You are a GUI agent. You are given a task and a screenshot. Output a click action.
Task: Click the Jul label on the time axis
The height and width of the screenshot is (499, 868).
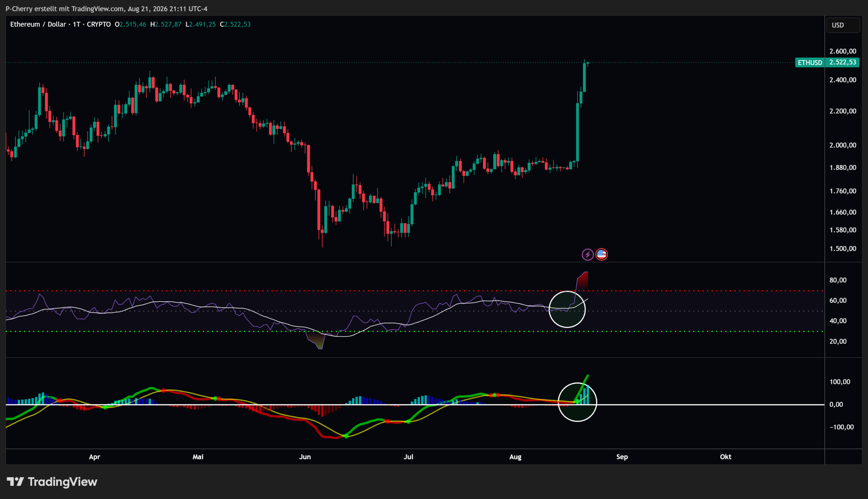(409, 457)
